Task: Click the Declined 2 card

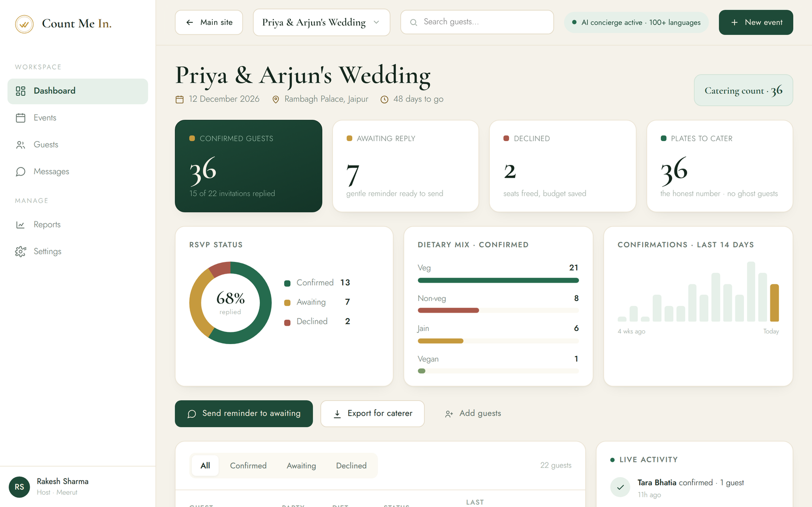Action: tap(562, 166)
